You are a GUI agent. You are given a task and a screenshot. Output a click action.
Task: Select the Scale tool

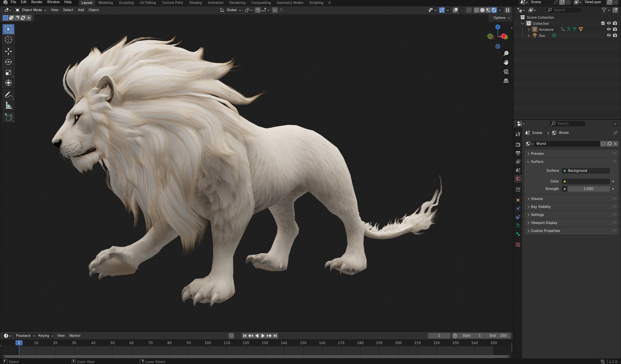tap(8, 73)
